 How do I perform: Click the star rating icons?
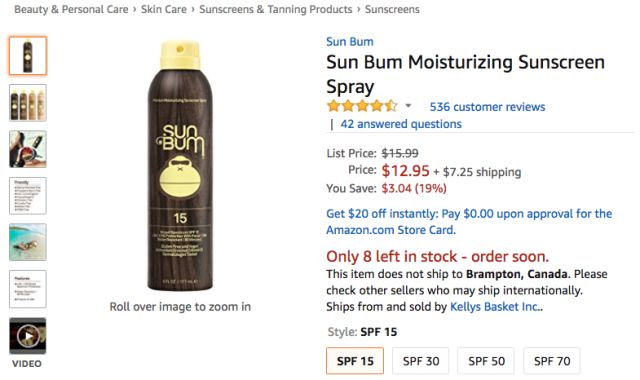point(362,106)
